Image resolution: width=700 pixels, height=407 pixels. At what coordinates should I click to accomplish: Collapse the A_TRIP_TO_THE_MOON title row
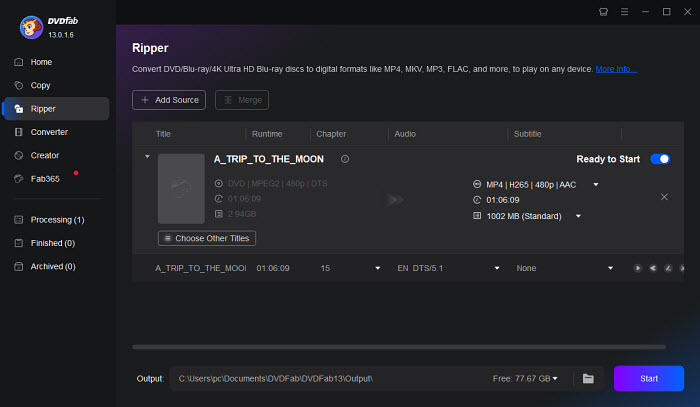tap(147, 157)
